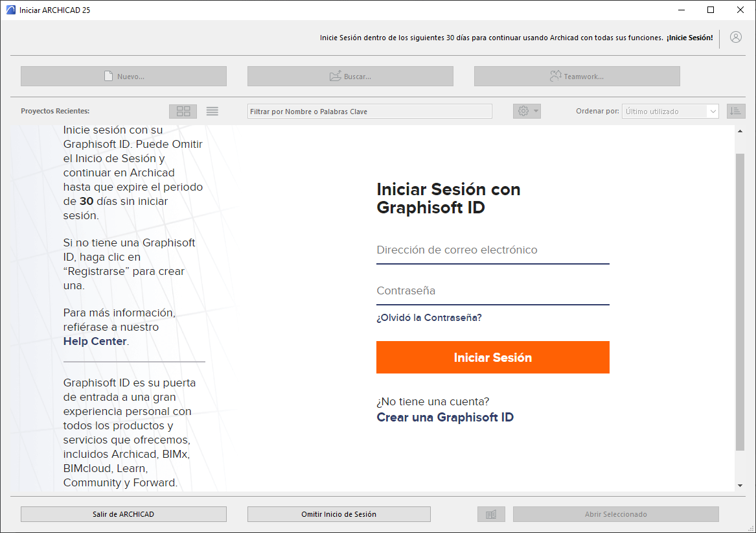The width and height of the screenshot is (756, 533).
Task: Click the Buscar folder icon
Action: [334, 76]
